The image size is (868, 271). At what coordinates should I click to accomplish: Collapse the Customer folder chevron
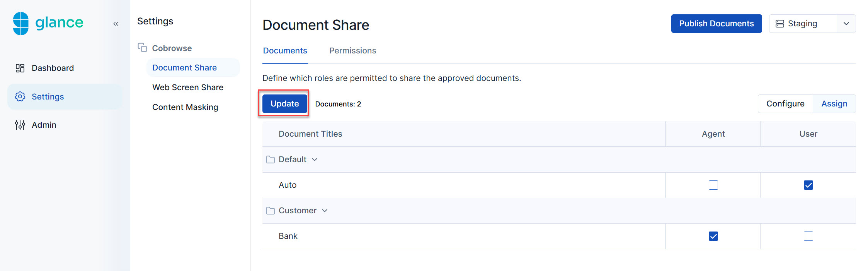pos(325,211)
